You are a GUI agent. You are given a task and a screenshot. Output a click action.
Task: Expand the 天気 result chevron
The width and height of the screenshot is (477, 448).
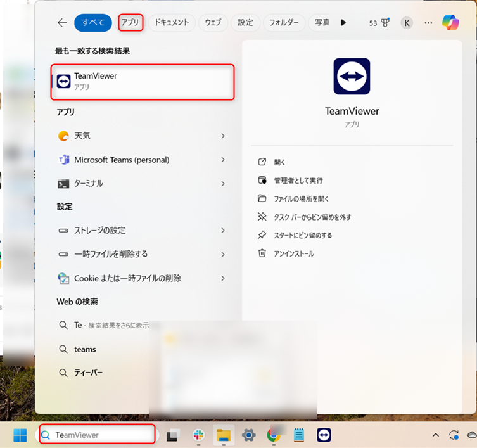(x=223, y=136)
